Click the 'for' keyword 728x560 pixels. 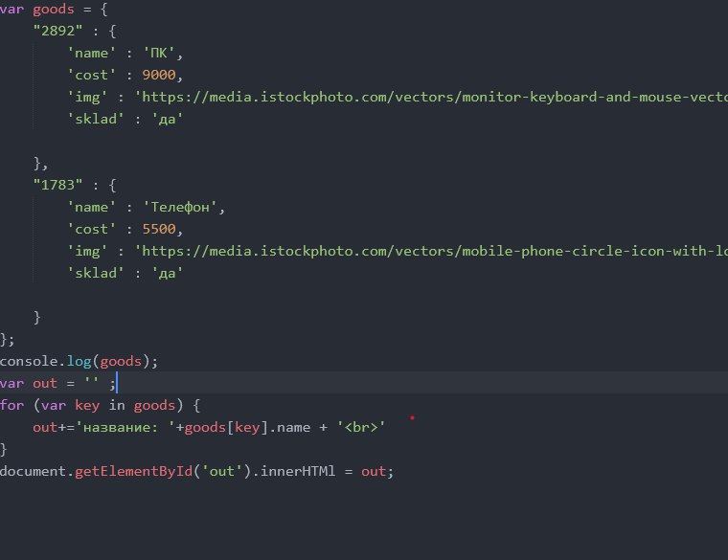click(x=11, y=406)
